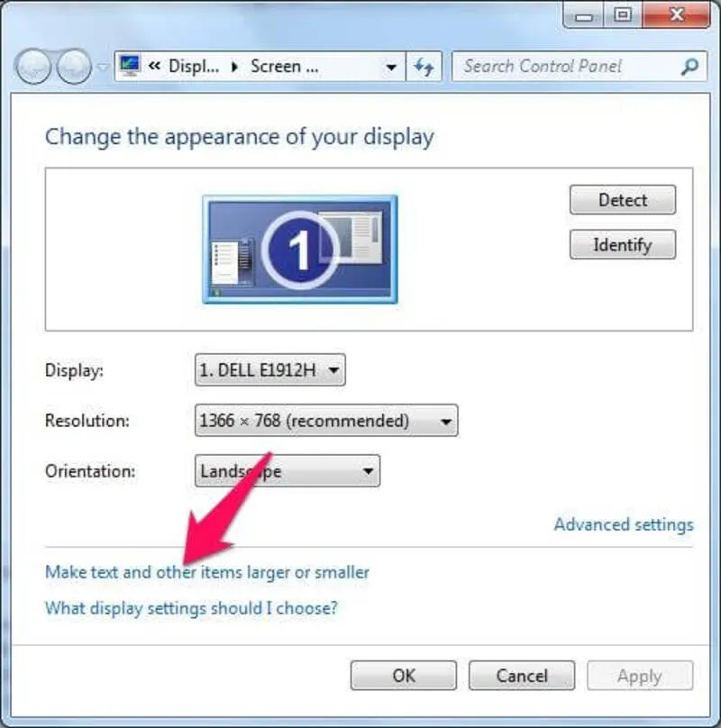
Task: Open the recent pages arrow beside Forward
Action: [102, 67]
